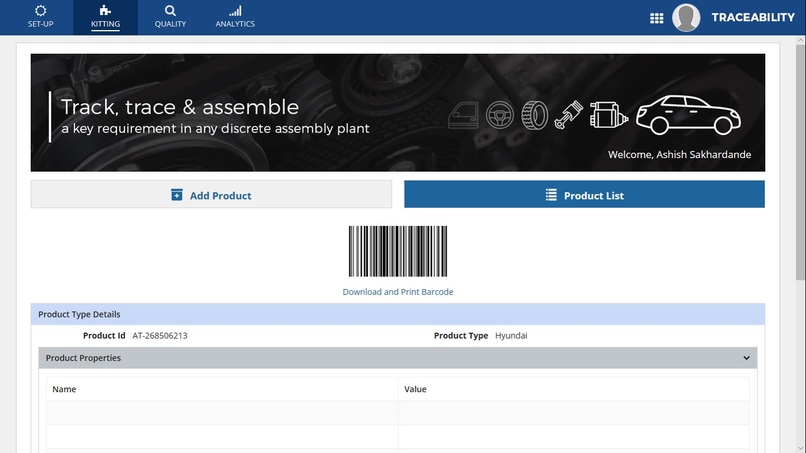Click the Product Id label
Viewport: 806px width, 453px height.
click(x=104, y=336)
